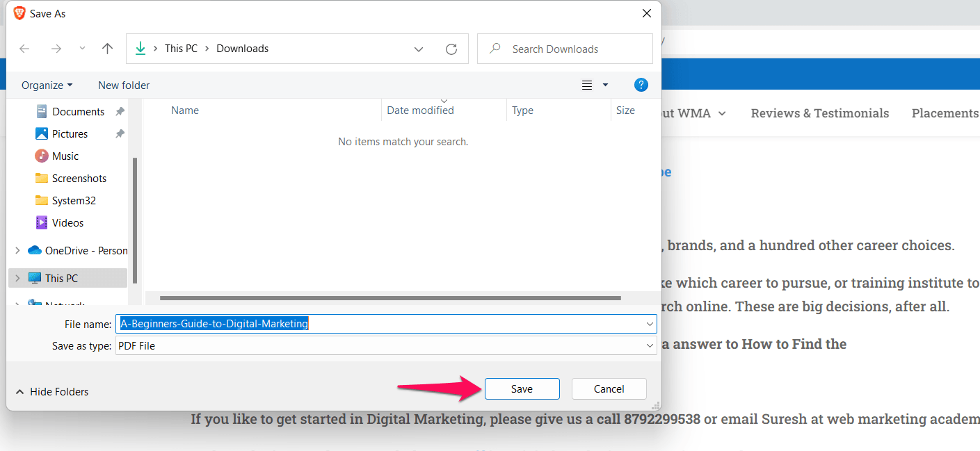The height and width of the screenshot is (451, 980).
Task: Click the Brave browser icon in title bar
Action: (x=19, y=13)
